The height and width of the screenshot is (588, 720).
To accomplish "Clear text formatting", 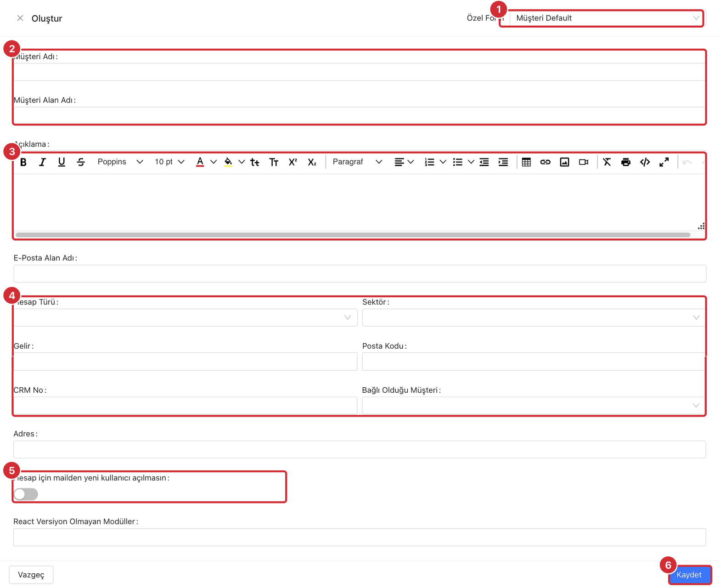I will [x=607, y=162].
